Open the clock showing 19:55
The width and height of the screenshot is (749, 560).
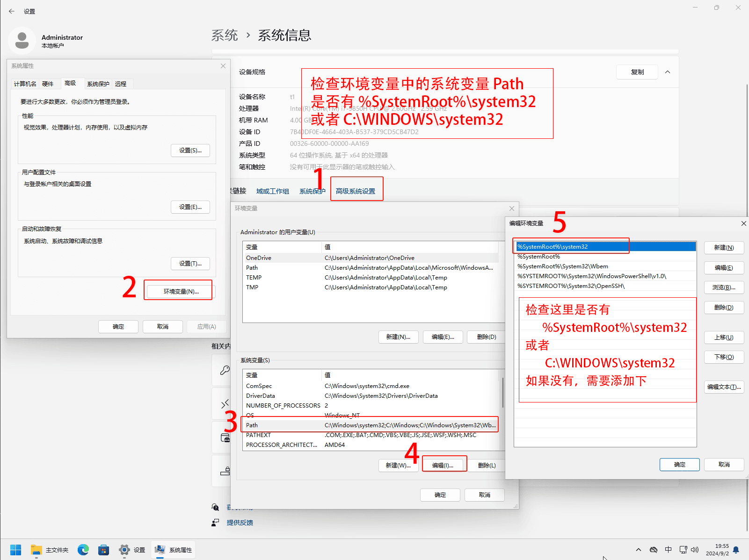point(717,550)
